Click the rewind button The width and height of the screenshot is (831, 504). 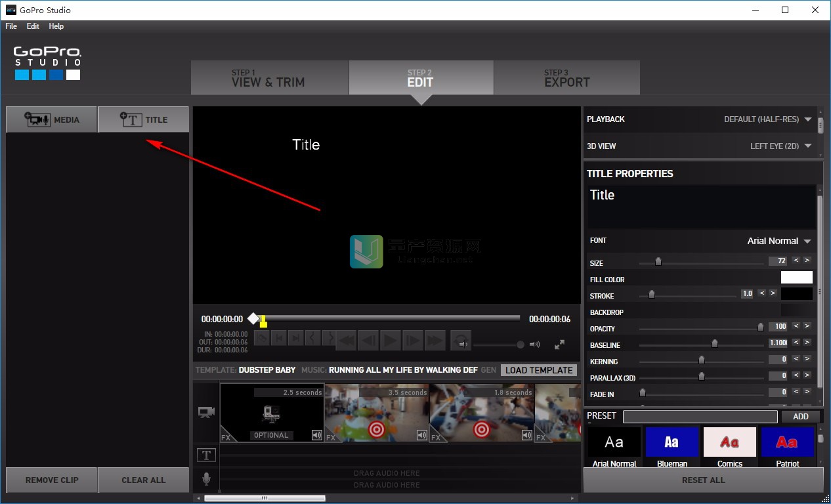(x=347, y=340)
